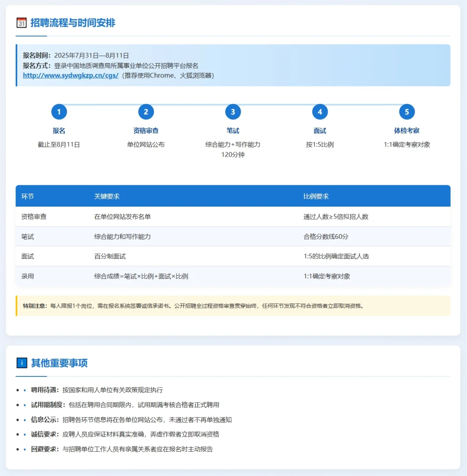Click the 诚信要求 list item

(x=125, y=434)
